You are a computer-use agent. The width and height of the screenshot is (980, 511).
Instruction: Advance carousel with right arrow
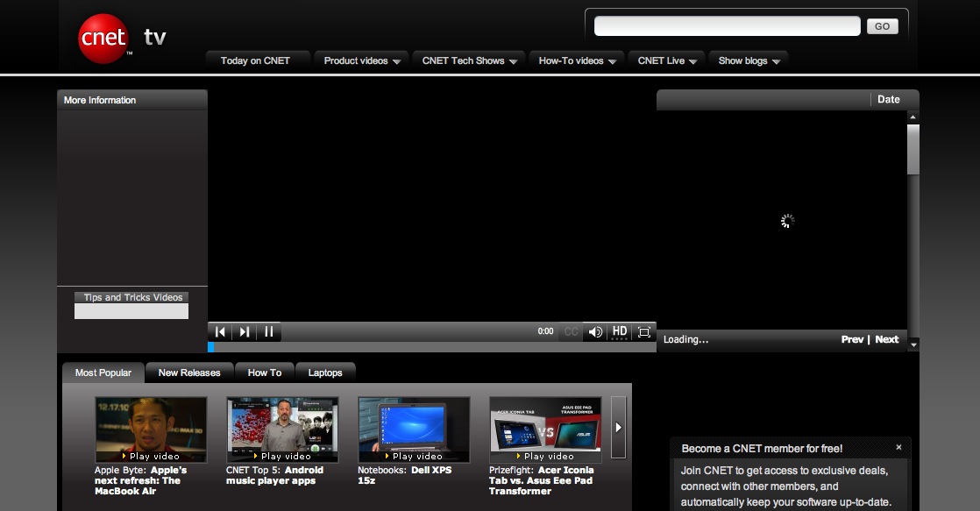(618, 427)
